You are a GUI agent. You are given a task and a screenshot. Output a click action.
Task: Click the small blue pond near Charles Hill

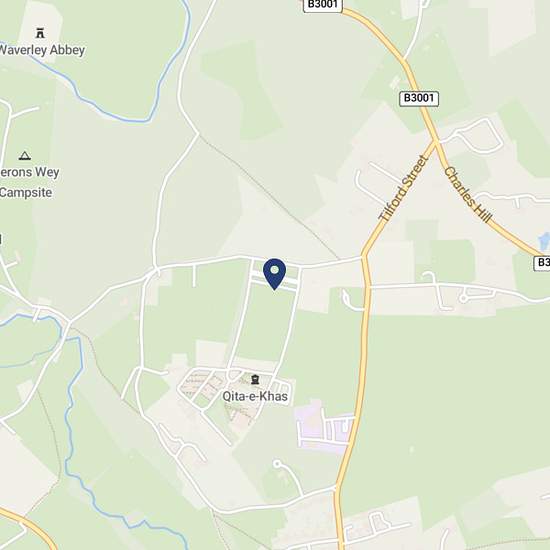point(544,241)
